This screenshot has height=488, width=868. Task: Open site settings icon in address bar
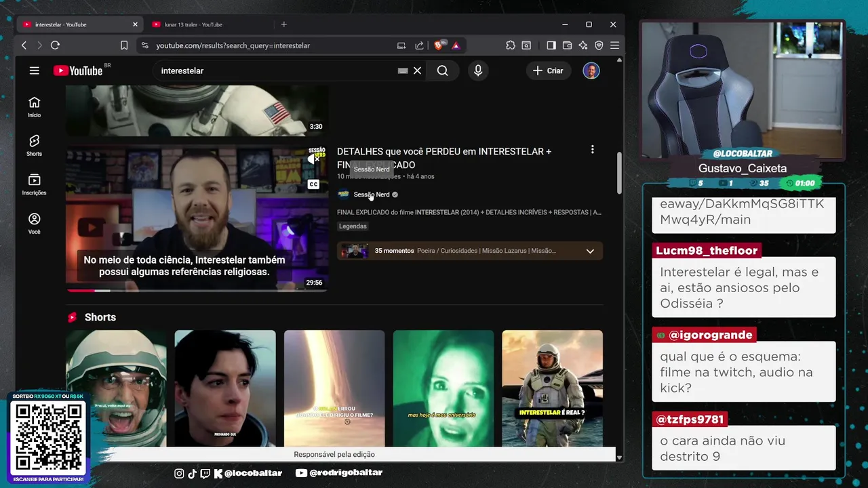(144, 45)
